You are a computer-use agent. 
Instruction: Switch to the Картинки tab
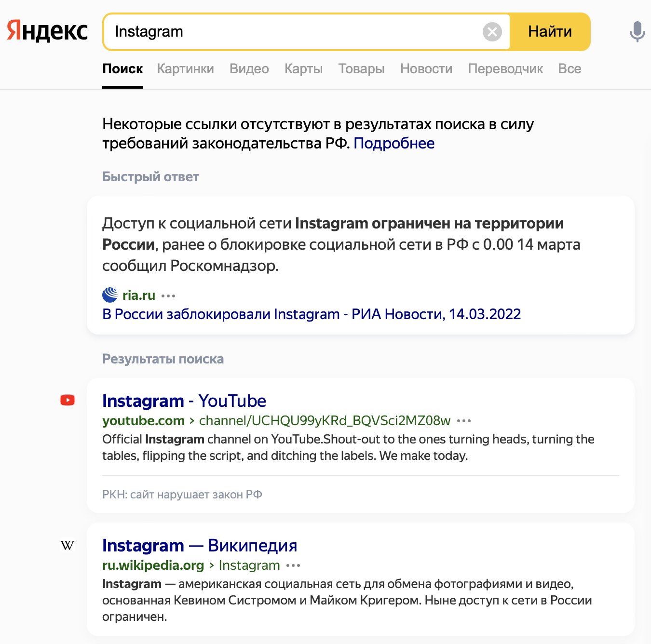186,69
